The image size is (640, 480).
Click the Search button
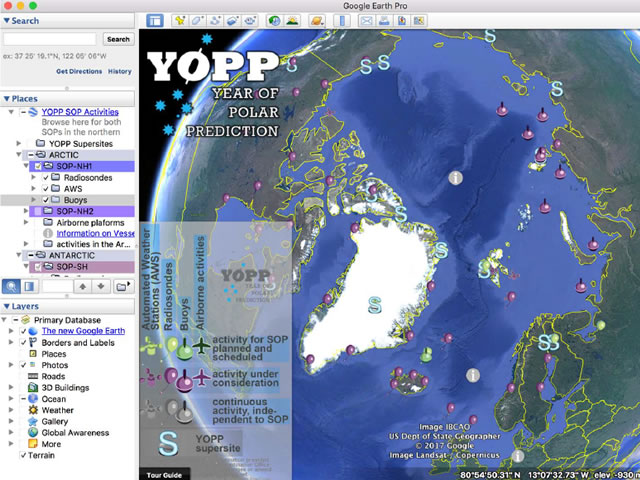tap(118, 39)
